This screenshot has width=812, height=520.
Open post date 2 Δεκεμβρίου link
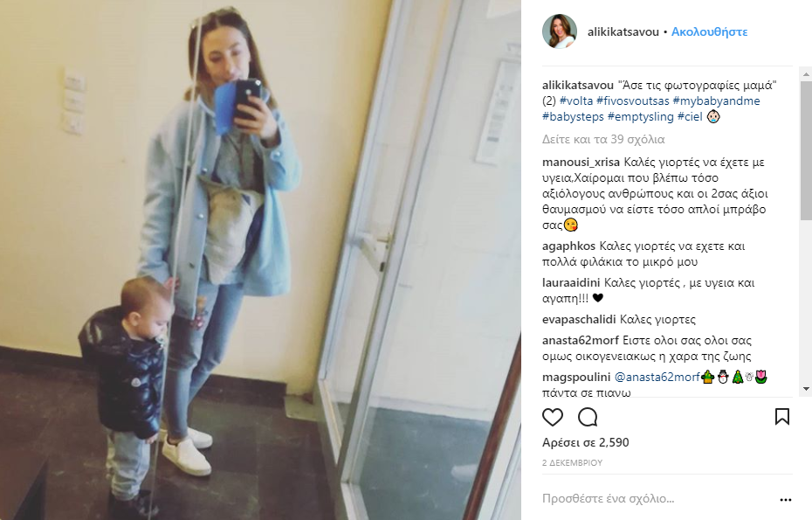(572, 462)
